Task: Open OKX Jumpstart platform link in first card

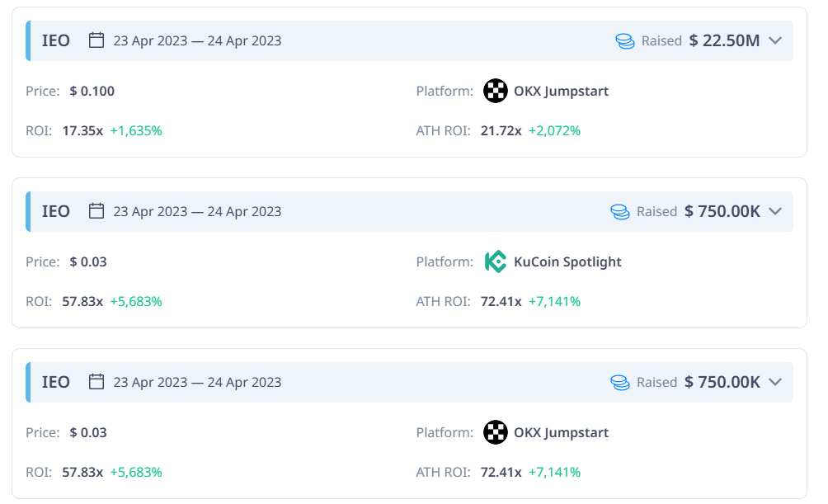Action: pos(561,91)
